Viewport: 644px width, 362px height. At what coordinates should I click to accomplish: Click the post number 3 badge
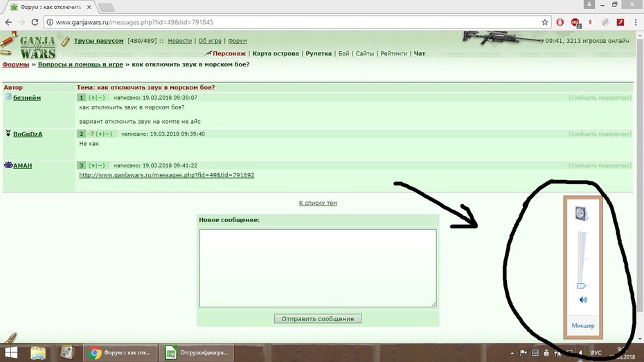81,165
